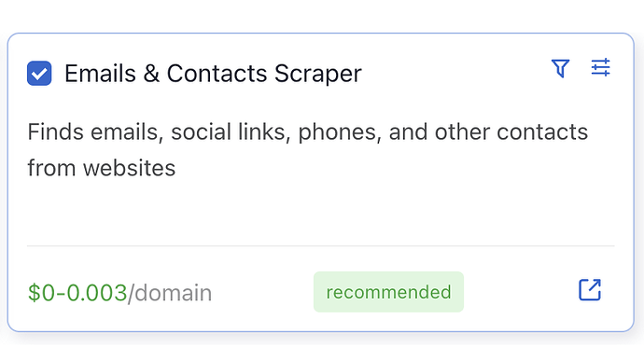
Task: Click the green 'recommended' badge
Action: pyautogui.click(x=388, y=292)
